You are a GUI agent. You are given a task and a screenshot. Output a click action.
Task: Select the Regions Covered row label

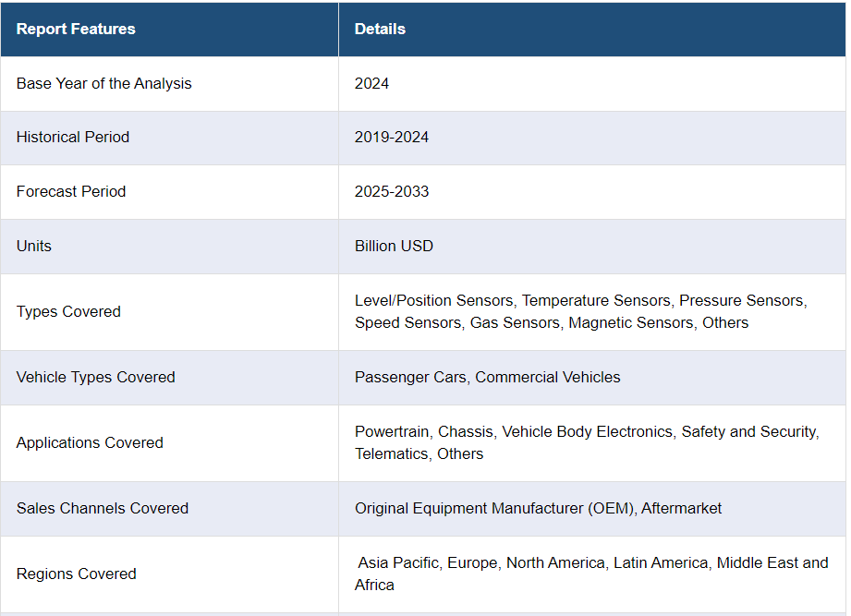(x=76, y=574)
